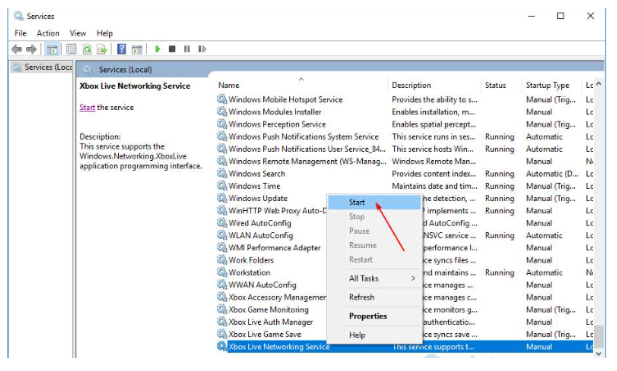This screenshot has width=617, height=371.
Task: Click the Start the service link
Action: point(87,107)
